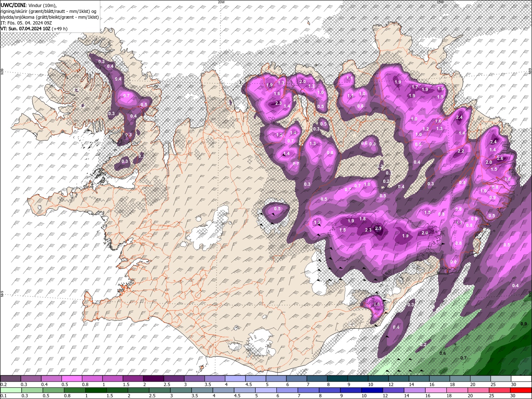532x399 pixels.
Task: Pick the 0.2 swatch in the upper legend row
Action: [x=10, y=379]
